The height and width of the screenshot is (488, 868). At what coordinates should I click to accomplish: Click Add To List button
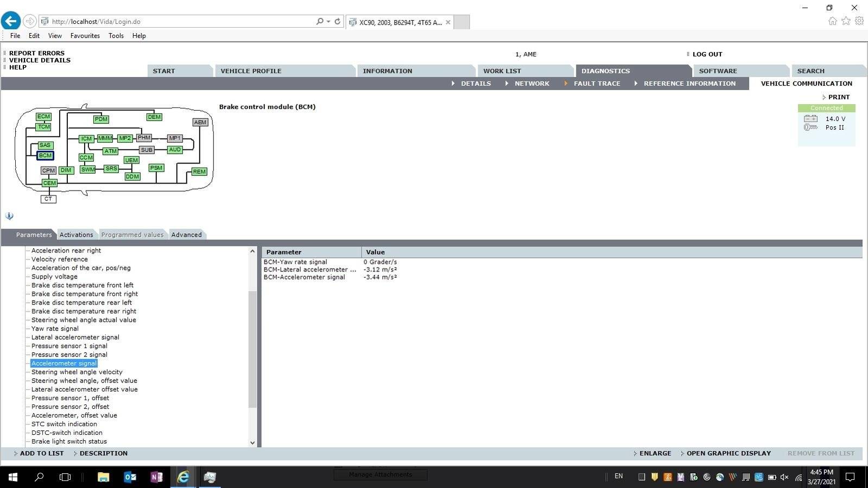(41, 453)
